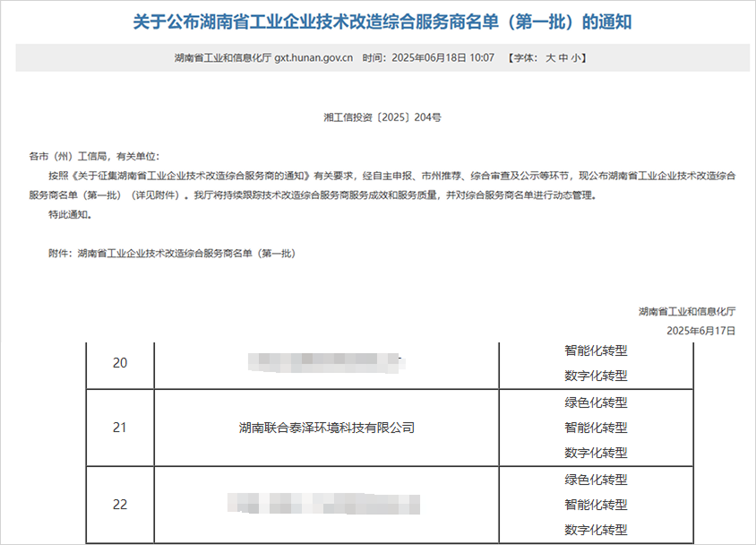Set font size to large (大)
This screenshot has height=545, width=756.
pyautogui.click(x=550, y=58)
